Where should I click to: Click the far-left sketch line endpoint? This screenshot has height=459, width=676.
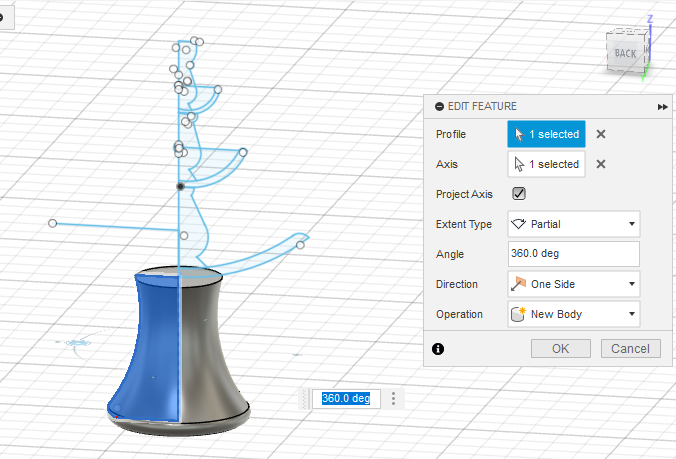53,223
